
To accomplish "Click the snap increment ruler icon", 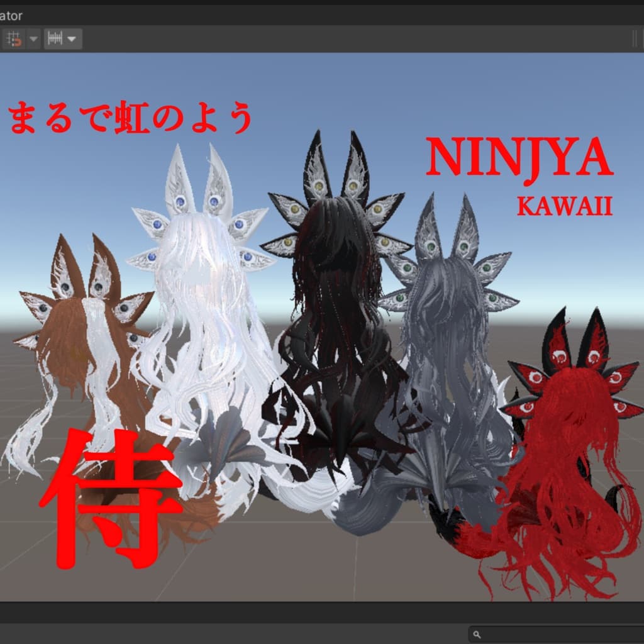I will click(55, 39).
